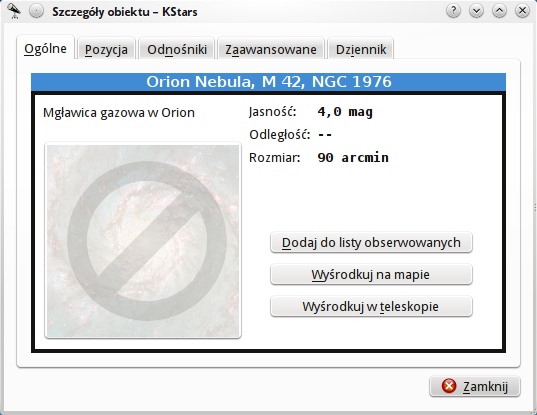Click the Orion Nebula, M 42 title header
Screen dimensions: 537x415
coord(268,82)
